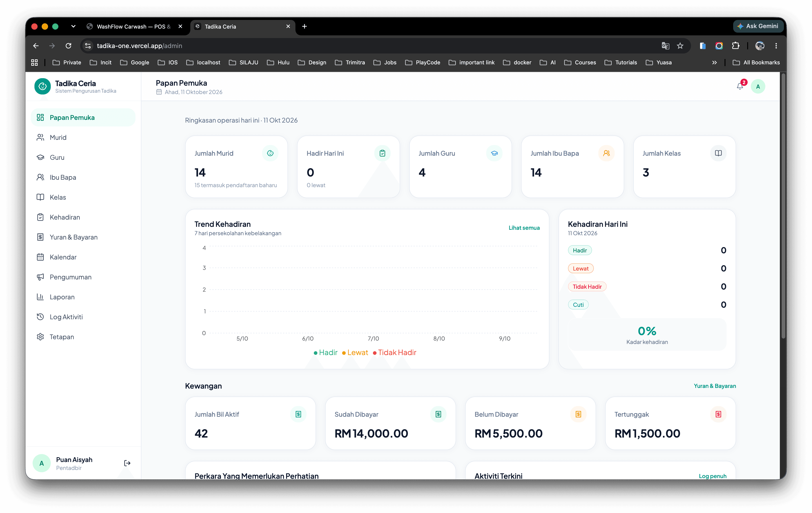Screen dimensions: 812x513
Task: Go to Yuran & Bayaran sidebar item
Action: pyautogui.click(x=83, y=237)
